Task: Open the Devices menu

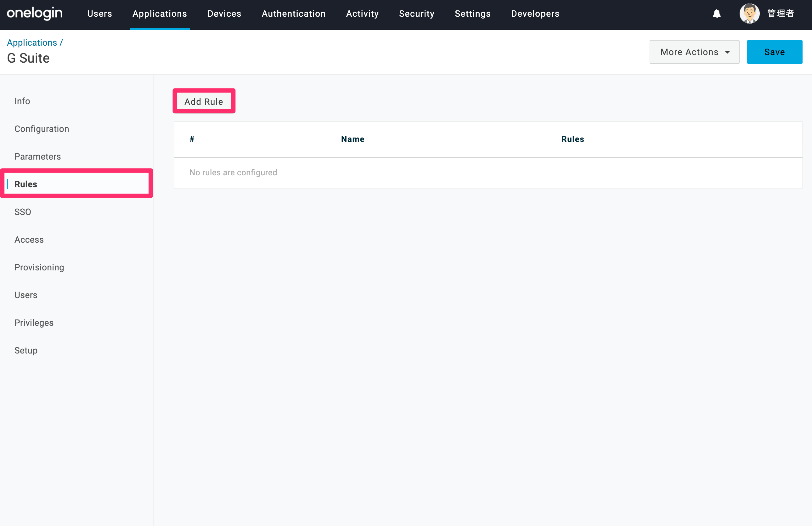Action: point(224,14)
